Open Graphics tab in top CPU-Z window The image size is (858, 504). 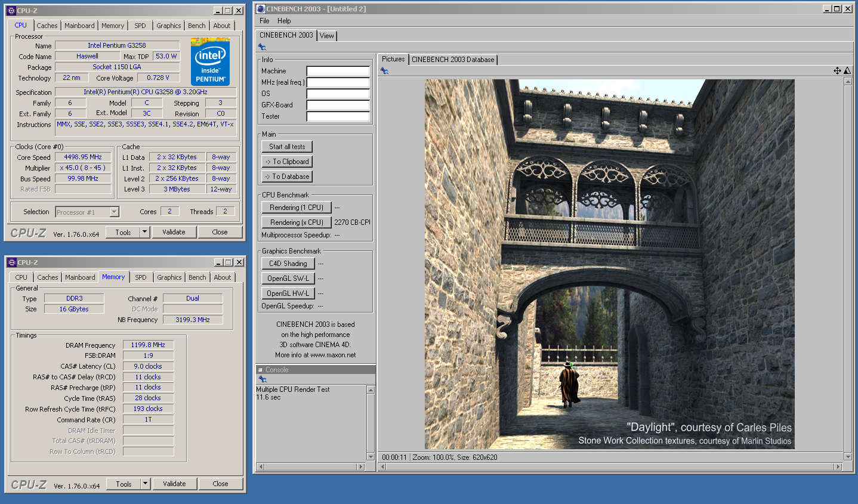click(169, 26)
